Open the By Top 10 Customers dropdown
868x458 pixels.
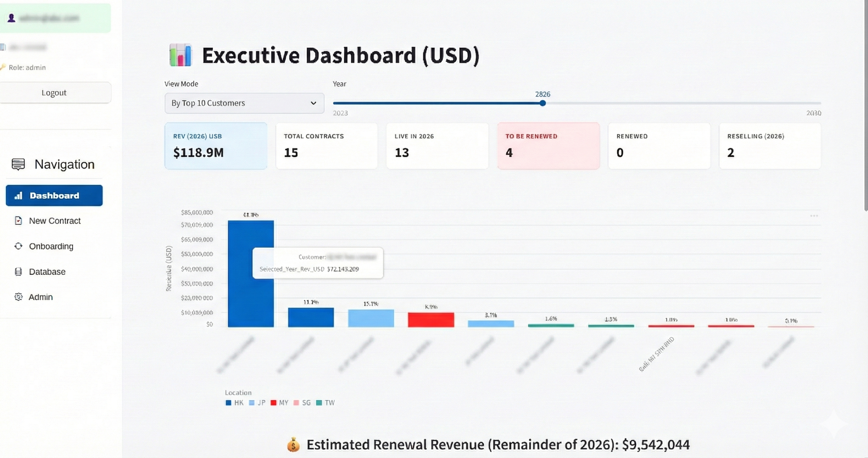pyautogui.click(x=244, y=103)
